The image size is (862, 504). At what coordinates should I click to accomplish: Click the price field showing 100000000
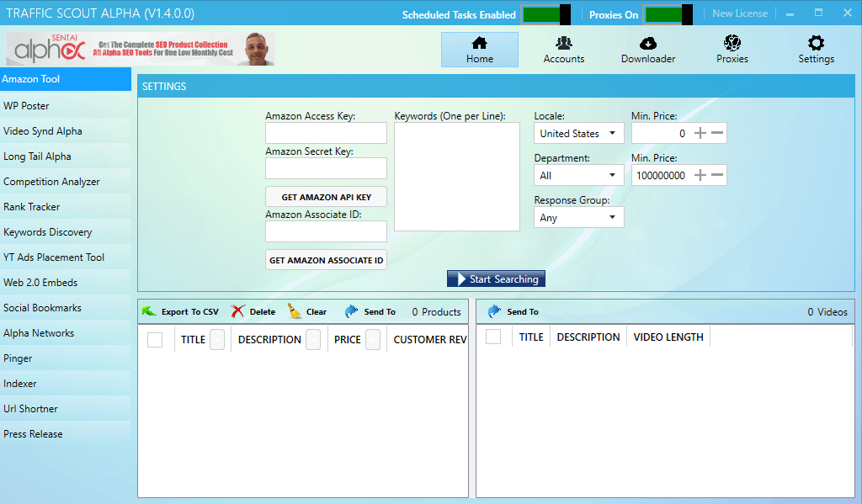point(662,175)
